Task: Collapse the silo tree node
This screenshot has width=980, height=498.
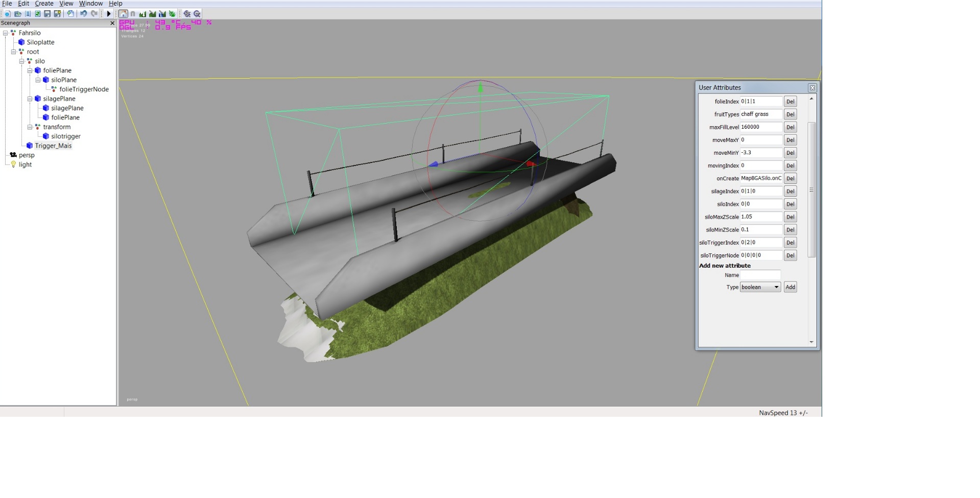Action: [x=22, y=61]
